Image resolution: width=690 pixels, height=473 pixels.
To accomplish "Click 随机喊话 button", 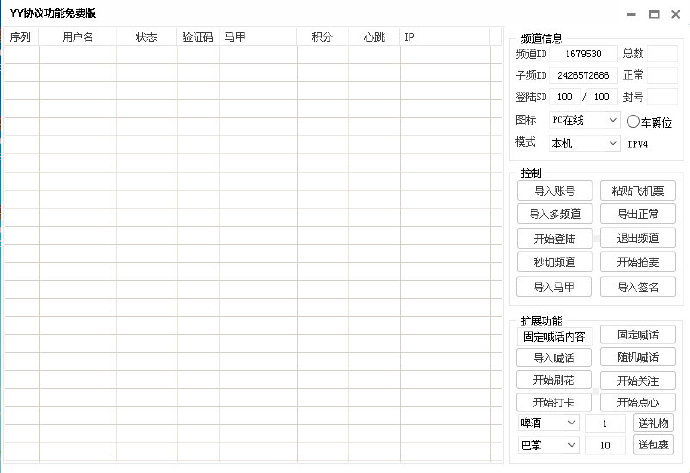I will pyautogui.click(x=638, y=357).
